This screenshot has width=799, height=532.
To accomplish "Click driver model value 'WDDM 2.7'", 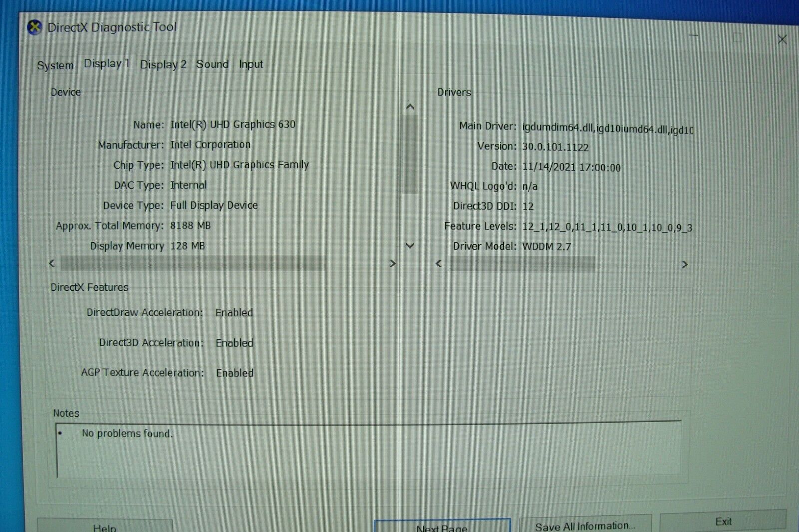I will pyautogui.click(x=546, y=246).
